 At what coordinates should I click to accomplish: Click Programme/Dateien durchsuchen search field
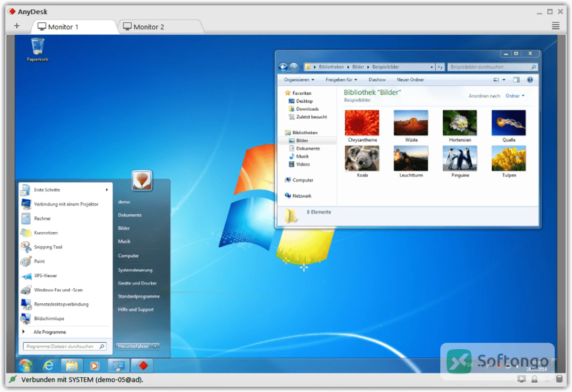click(x=65, y=346)
